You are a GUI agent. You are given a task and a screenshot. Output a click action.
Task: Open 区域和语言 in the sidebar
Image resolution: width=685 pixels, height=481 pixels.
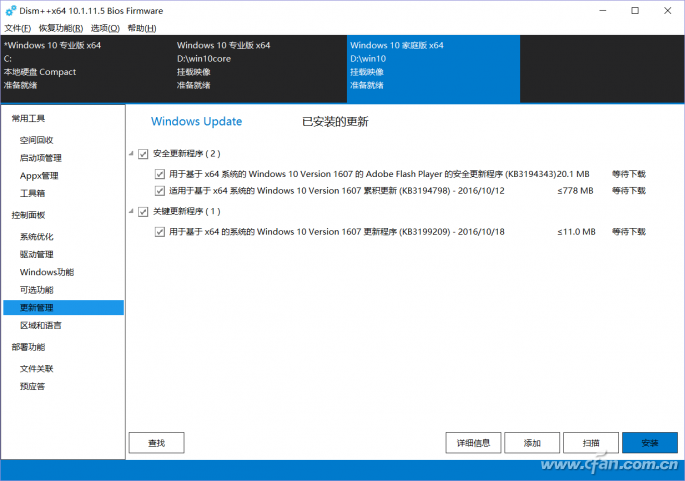click(x=41, y=325)
